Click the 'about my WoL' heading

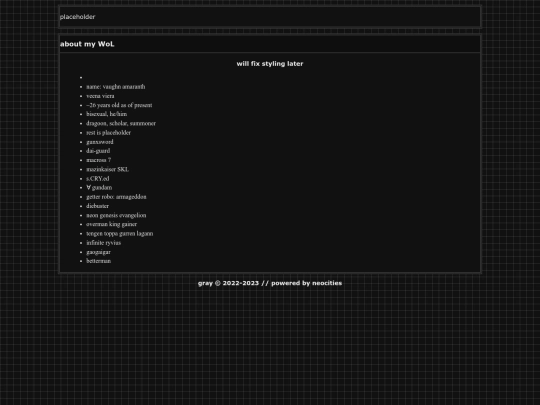pyautogui.click(x=87, y=44)
